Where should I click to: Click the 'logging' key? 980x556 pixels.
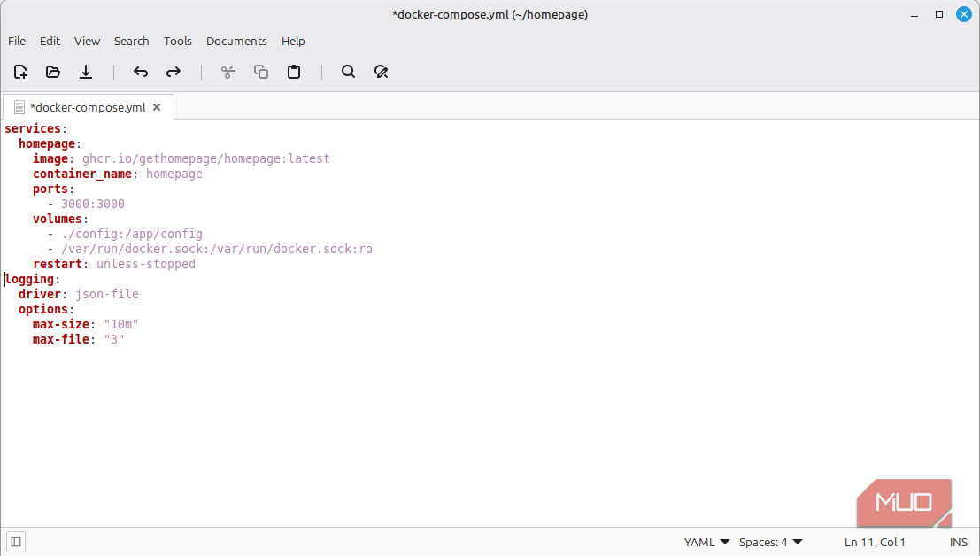pyautogui.click(x=29, y=279)
